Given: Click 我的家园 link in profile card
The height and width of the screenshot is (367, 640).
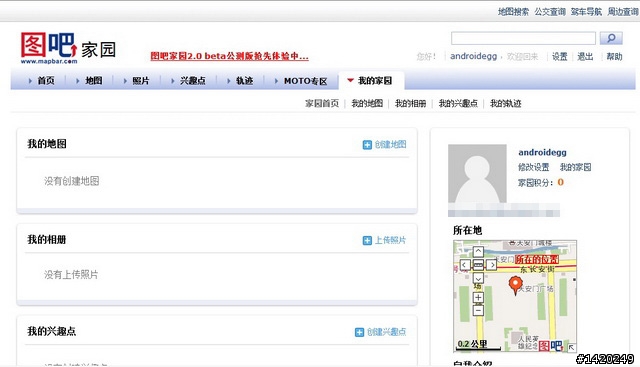Looking at the screenshot, I should click(x=576, y=167).
